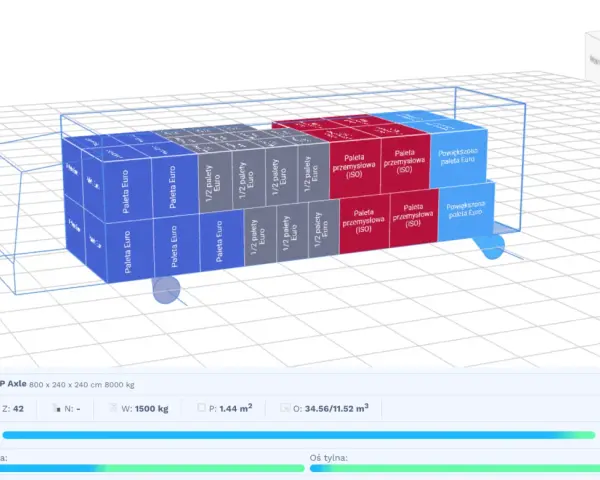This screenshot has width=600, height=480.
Task: Select lower 1/2 palety Euro touching red pallet
Action: tap(323, 230)
